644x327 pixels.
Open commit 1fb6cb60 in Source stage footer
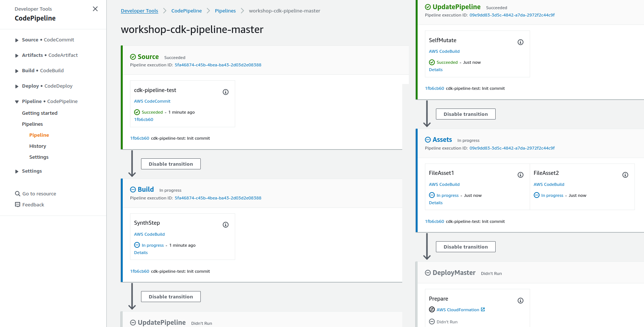140,138
